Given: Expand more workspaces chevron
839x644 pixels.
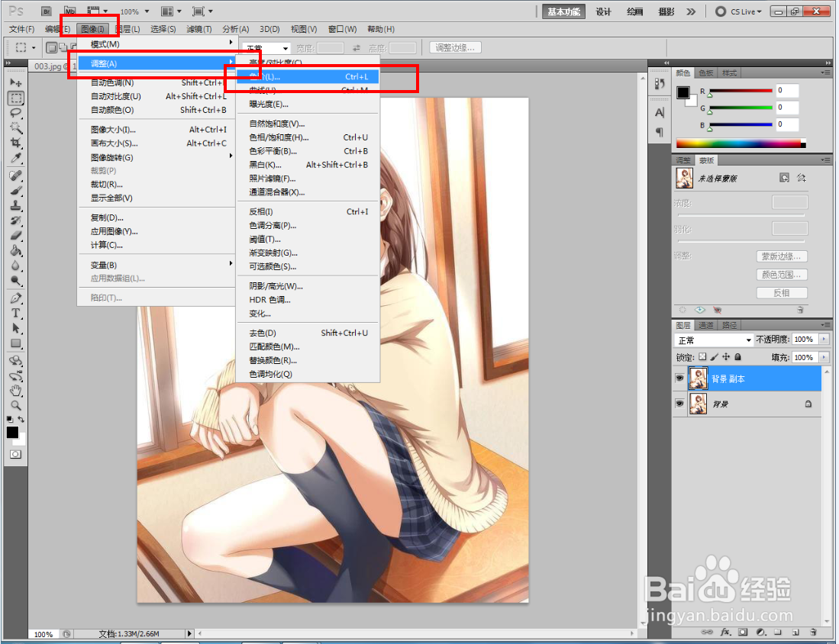Looking at the screenshot, I should (x=692, y=11).
